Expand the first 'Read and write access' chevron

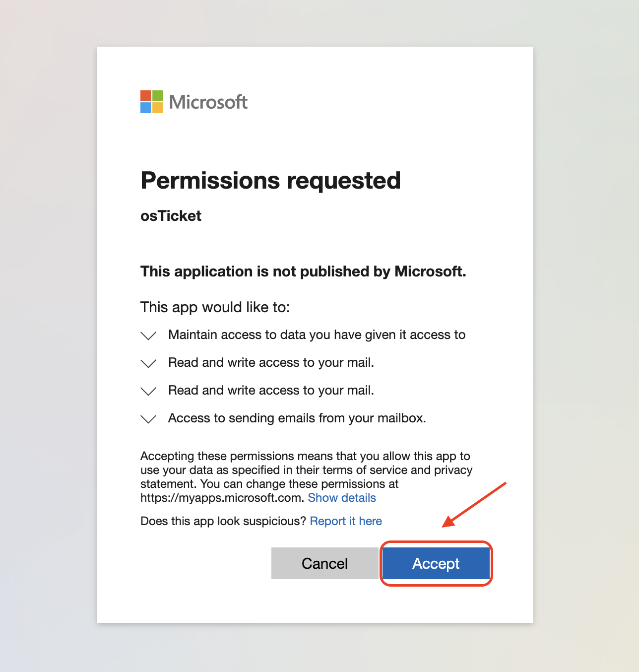click(x=148, y=363)
